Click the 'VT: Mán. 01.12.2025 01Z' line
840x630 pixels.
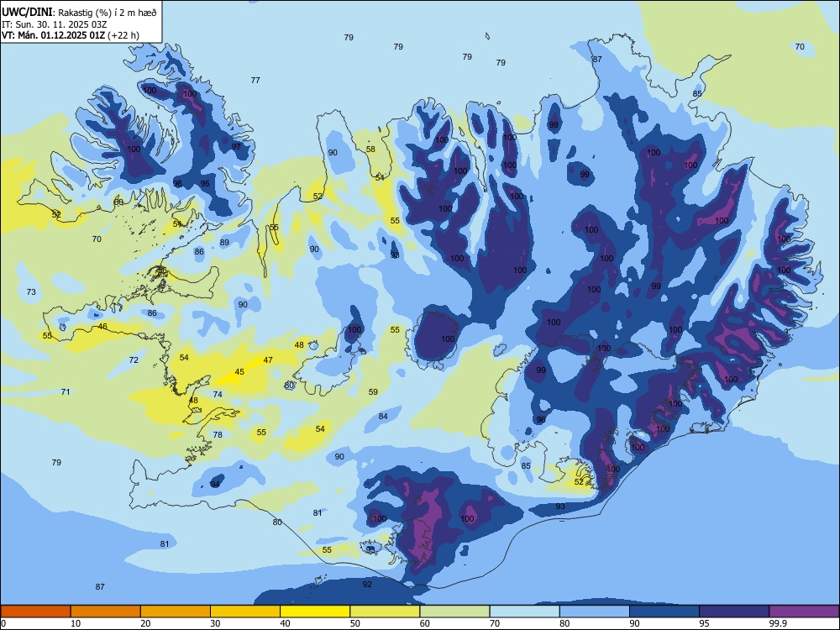53,35
